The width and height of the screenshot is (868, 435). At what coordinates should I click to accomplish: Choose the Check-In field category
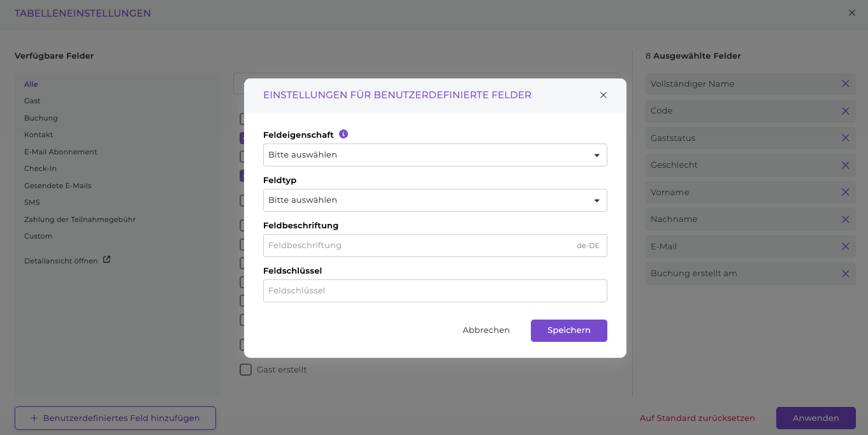point(40,168)
